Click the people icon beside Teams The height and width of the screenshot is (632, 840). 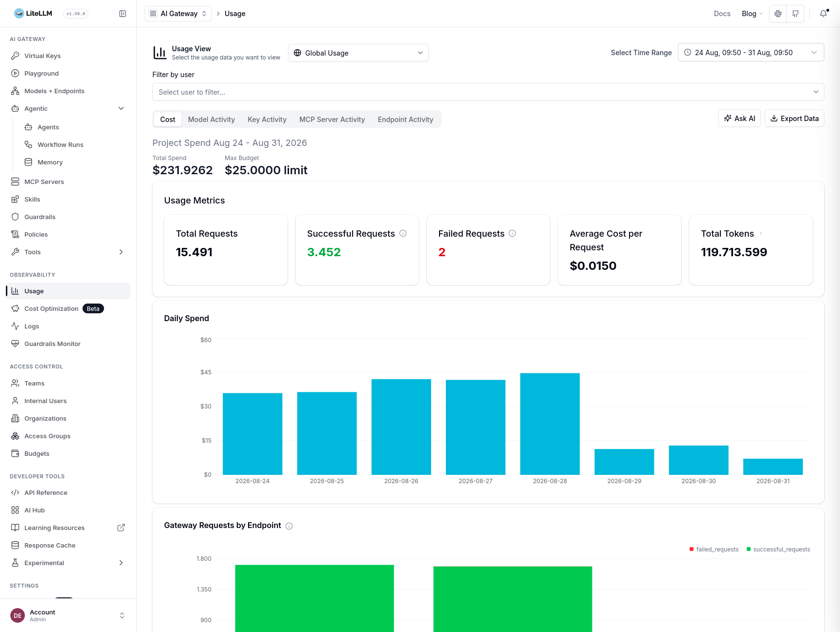(15, 383)
